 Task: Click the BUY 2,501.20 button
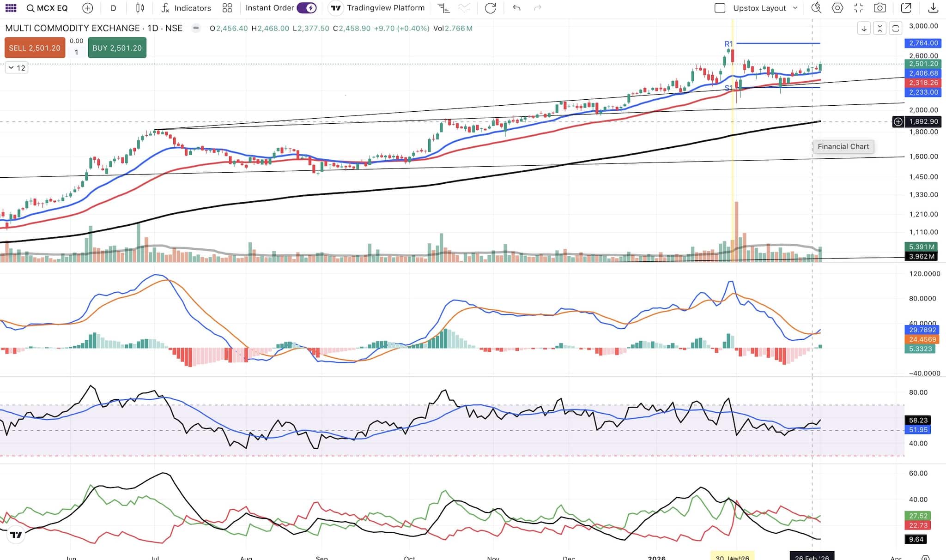[x=117, y=48]
